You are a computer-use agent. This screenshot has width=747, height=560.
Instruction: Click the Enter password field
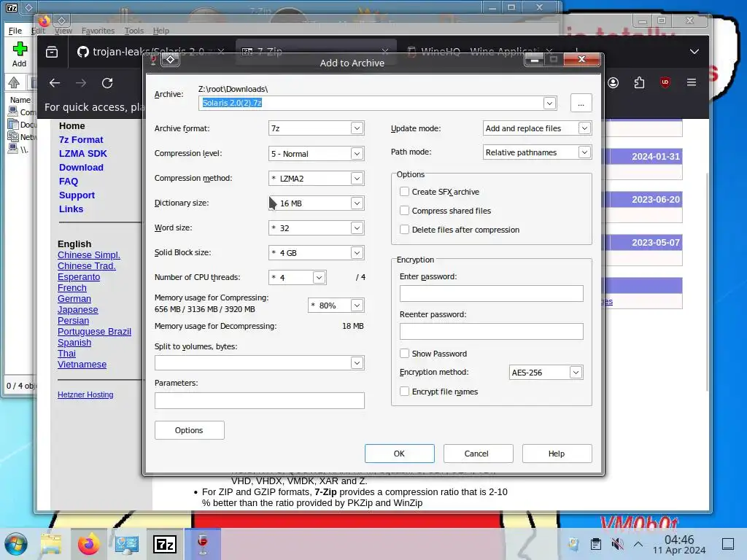(x=491, y=293)
